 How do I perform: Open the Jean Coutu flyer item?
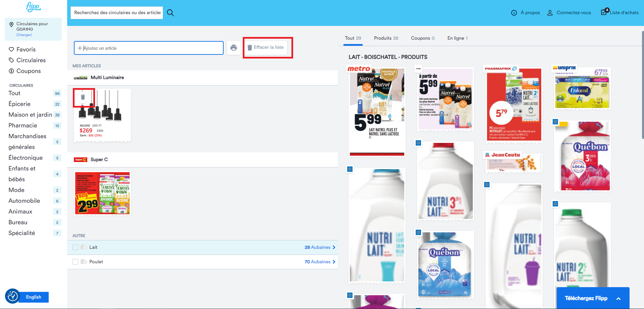click(x=514, y=163)
